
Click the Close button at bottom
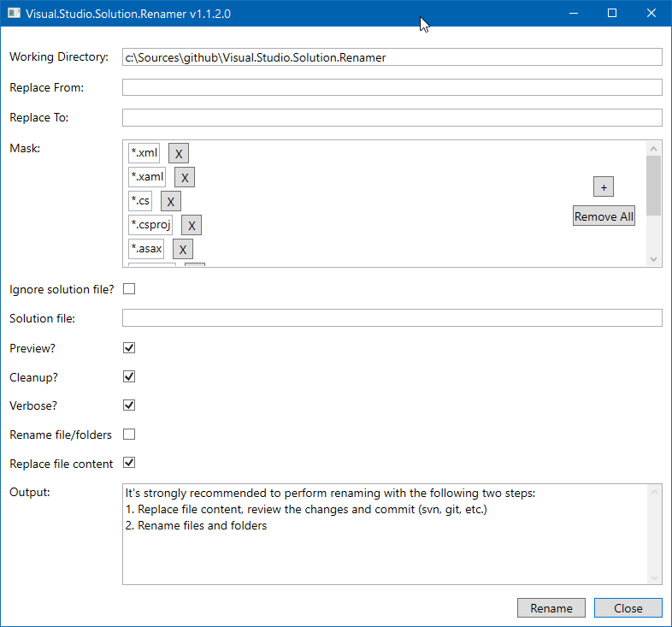(x=628, y=608)
